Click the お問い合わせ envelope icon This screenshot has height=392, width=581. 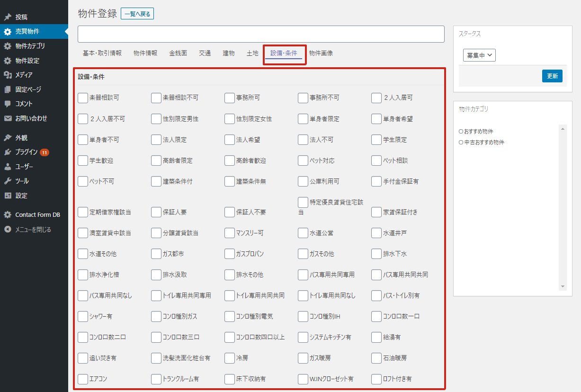pyautogui.click(x=8, y=118)
